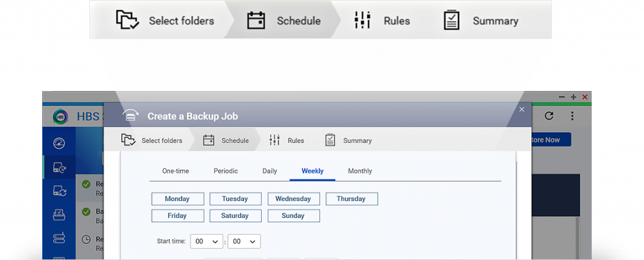Open the Overview gauge icon in sidebar

(59, 143)
